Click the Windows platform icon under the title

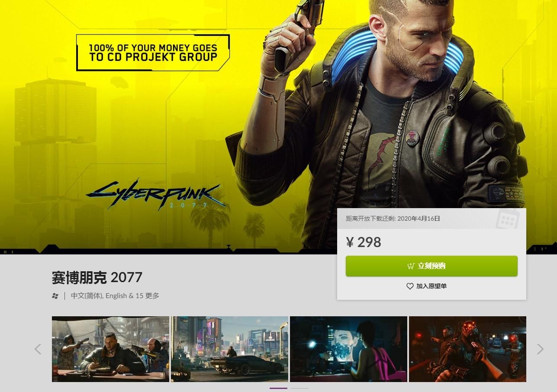55,296
